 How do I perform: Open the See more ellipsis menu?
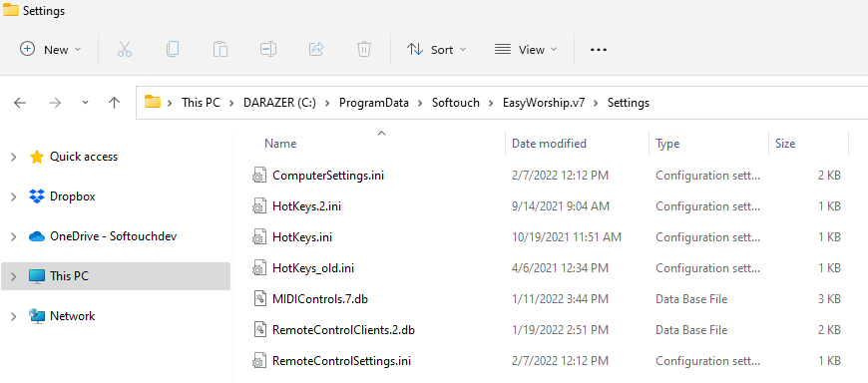pyautogui.click(x=599, y=50)
